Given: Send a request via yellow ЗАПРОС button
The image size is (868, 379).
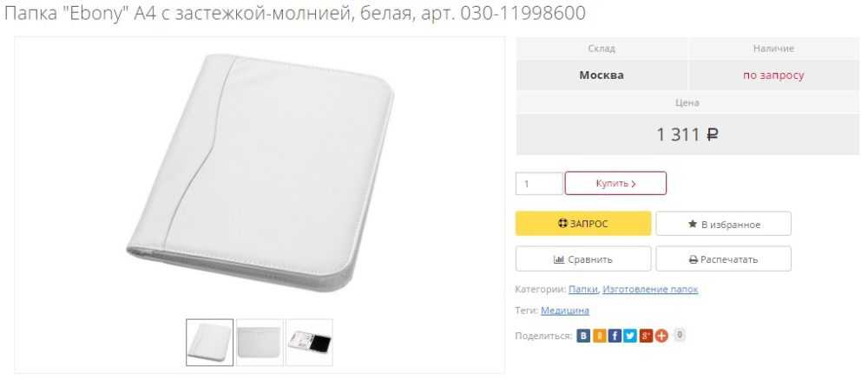Looking at the screenshot, I should (583, 224).
